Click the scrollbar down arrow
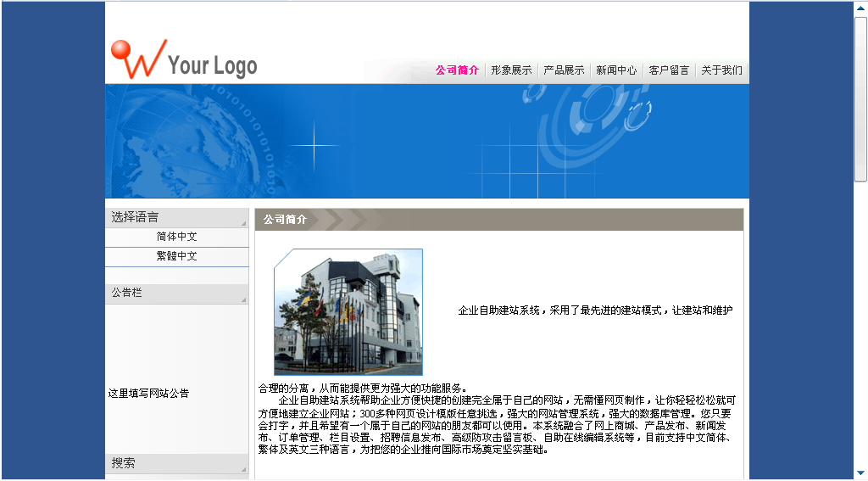Screen dimensions: 868x481 tap(861, 473)
